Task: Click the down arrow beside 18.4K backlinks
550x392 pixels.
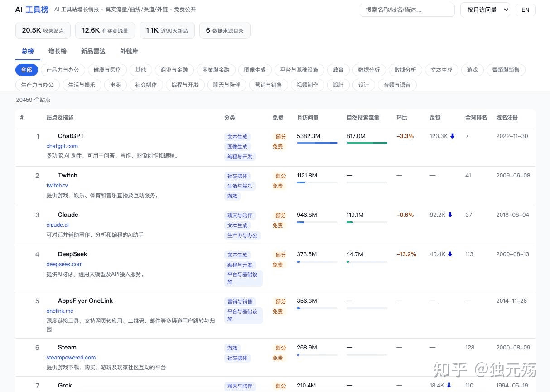Action: pos(449,386)
